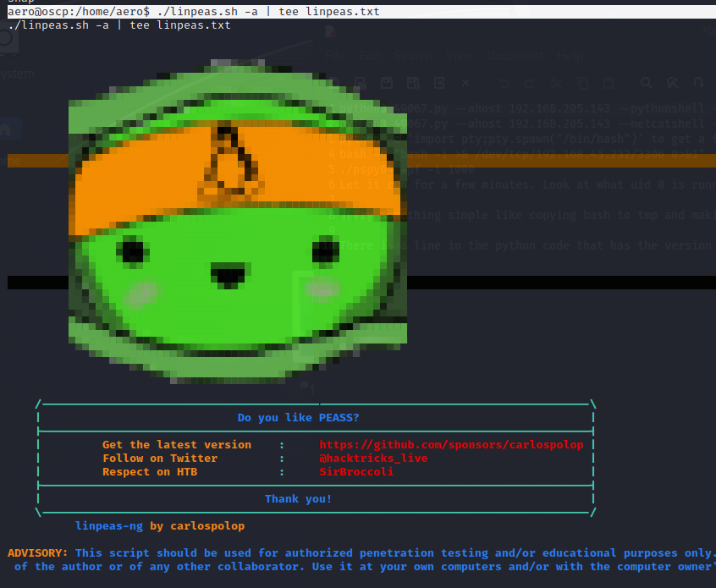Click the PEASS green pea mascot image
Viewport: 716px width, 588px height.
coord(238,222)
